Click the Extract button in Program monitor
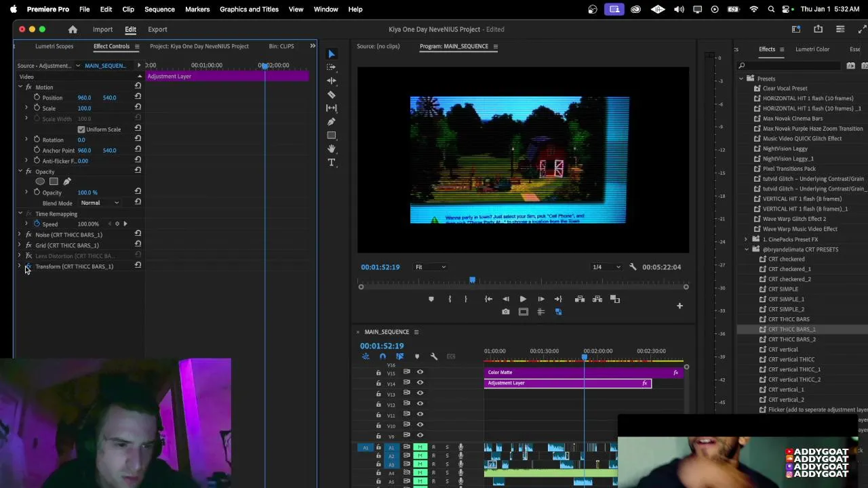The width and height of the screenshot is (868, 488). pos(597,299)
